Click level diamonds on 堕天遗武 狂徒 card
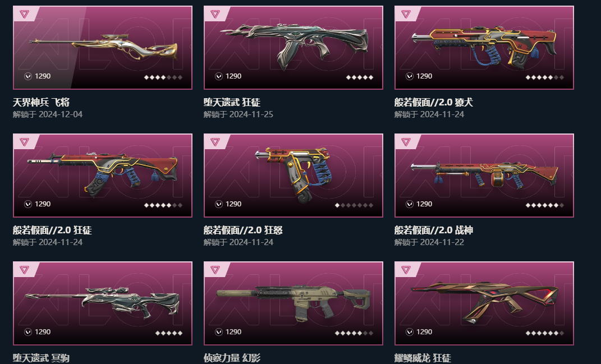601x364 pixels. pyautogui.click(x=360, y=77)
